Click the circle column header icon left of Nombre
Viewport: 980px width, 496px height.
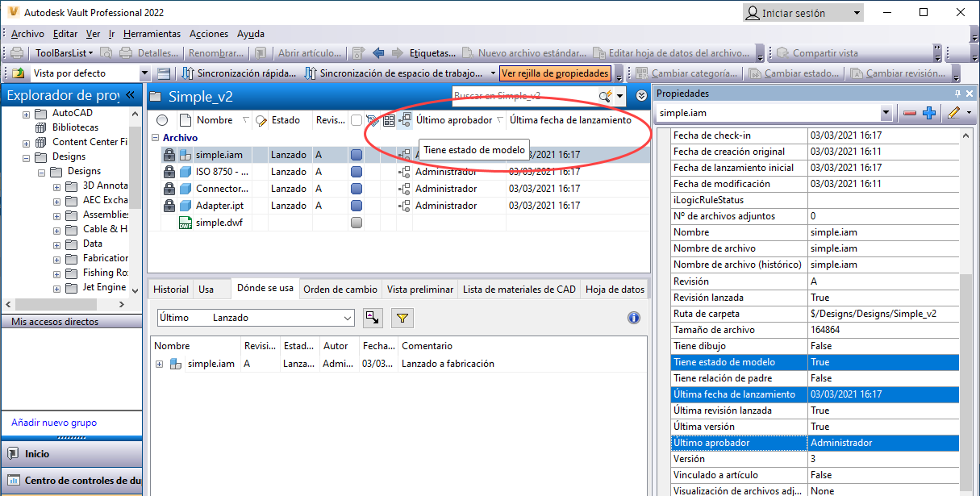click(162, 120)
